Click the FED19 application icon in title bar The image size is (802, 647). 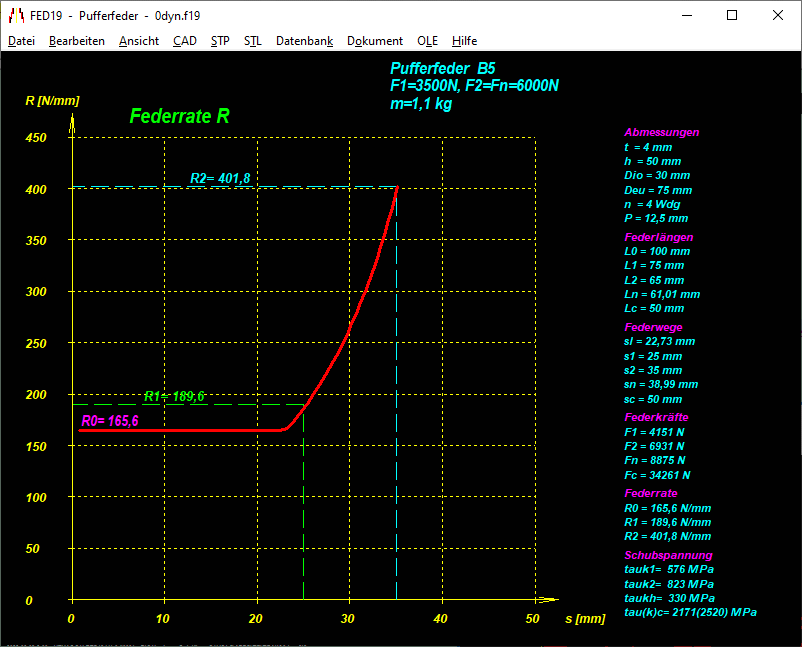pyautogui.click(x=16, y=16)
